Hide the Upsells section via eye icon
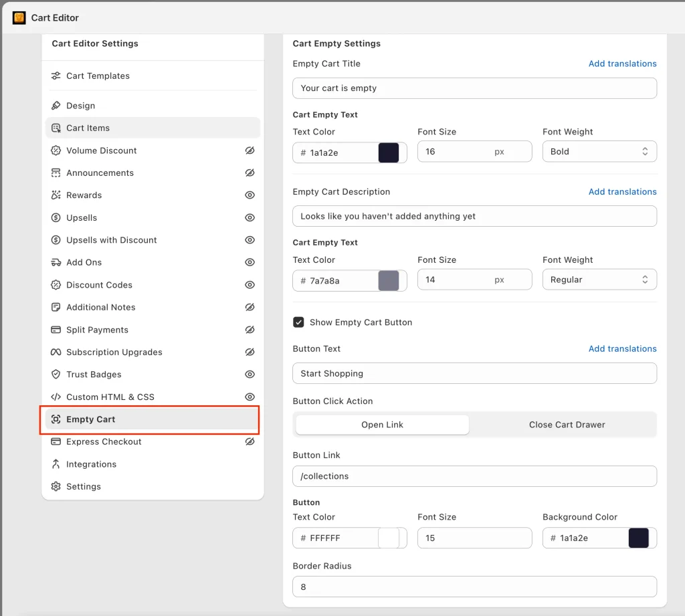Image resolution: width=685 pixels, height=616 pixels. (x=250, y=217)
